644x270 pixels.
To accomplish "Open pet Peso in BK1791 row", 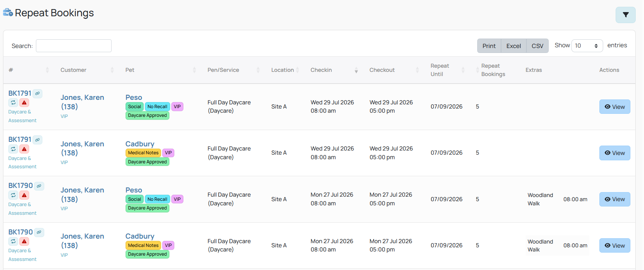I will point(134,97).
